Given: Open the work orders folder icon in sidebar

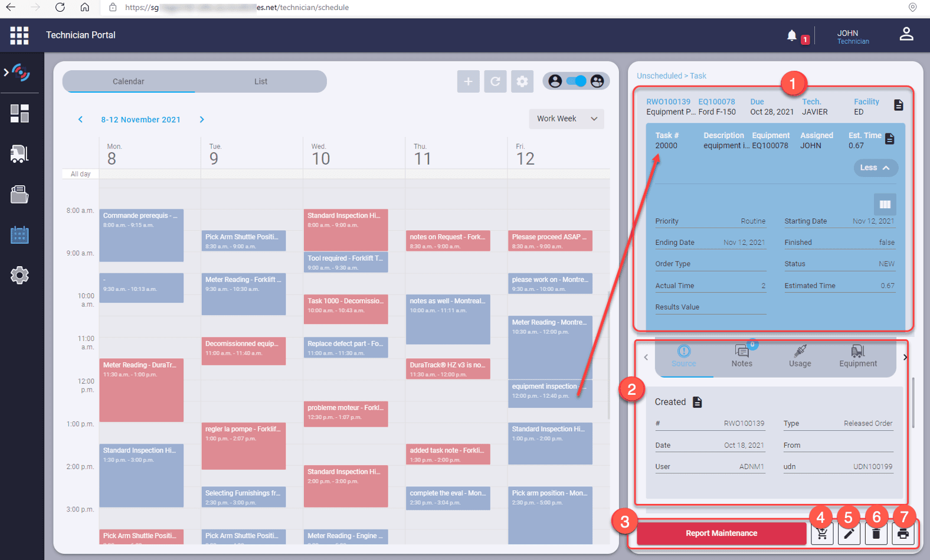Looking at the screenshot, I should click(x=19, y=194).
